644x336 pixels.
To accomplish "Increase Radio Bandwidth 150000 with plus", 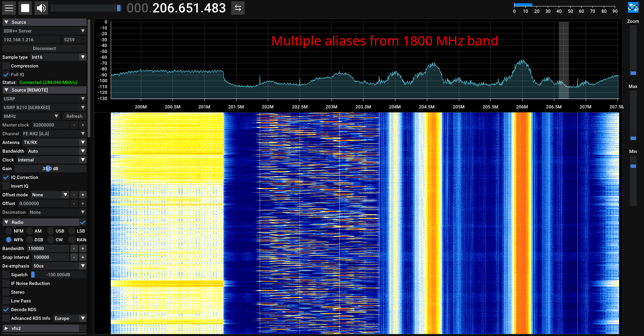I will pos(83,248).
